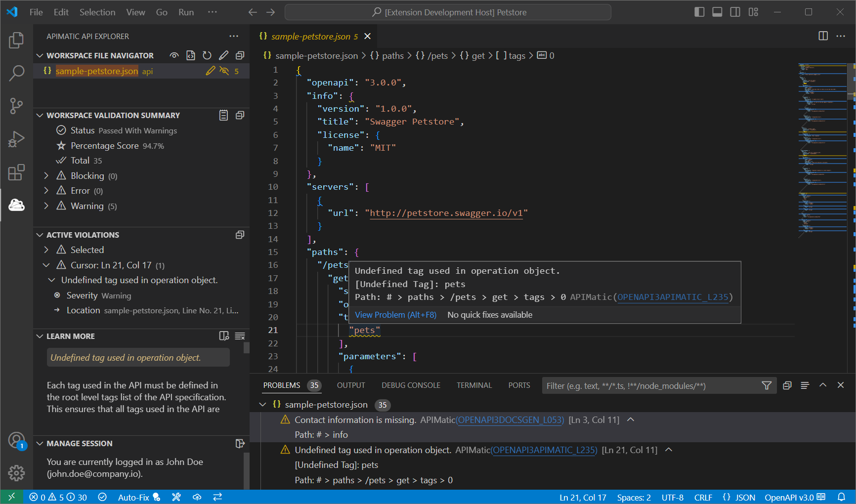The width and height of the screenshot is (856, 504).
Task: Refresh the Workspace File Navigator
Action: (x=207, y=55)
